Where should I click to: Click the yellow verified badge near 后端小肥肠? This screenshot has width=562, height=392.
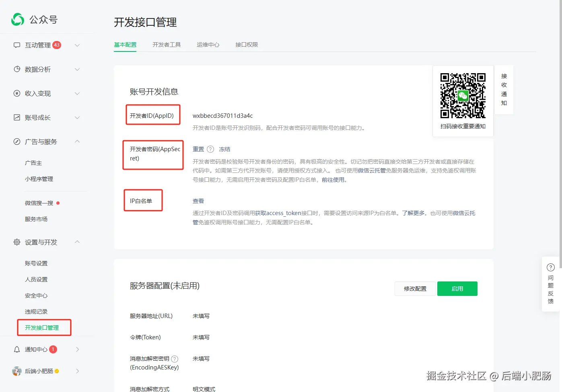[x=57, y=371]
